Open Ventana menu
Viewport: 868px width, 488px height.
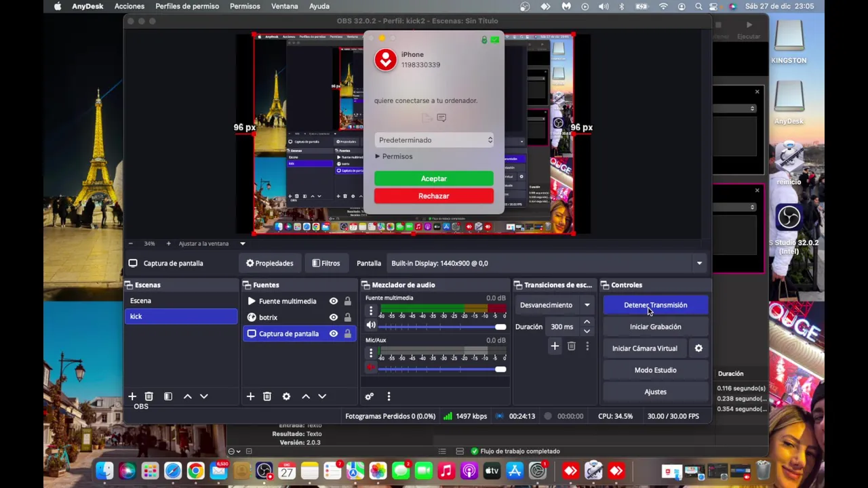point(284,6)
